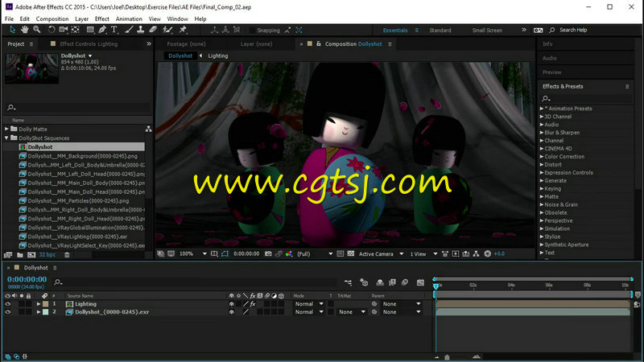
Task: Open the Animation menu
Action: click(x=129, y=19)
